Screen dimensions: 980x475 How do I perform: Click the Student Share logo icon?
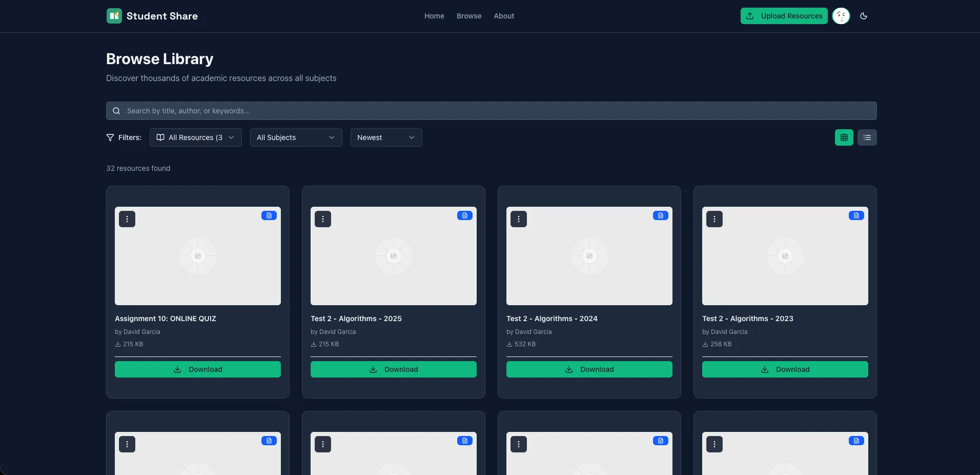(114, 16)
